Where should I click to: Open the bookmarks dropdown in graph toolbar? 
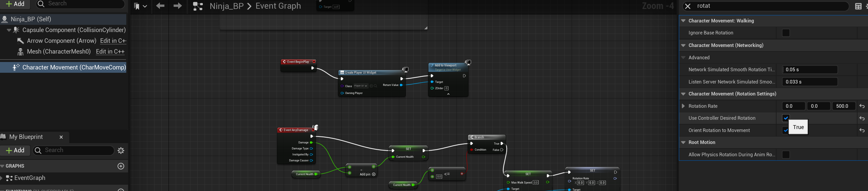pos(140,6)
